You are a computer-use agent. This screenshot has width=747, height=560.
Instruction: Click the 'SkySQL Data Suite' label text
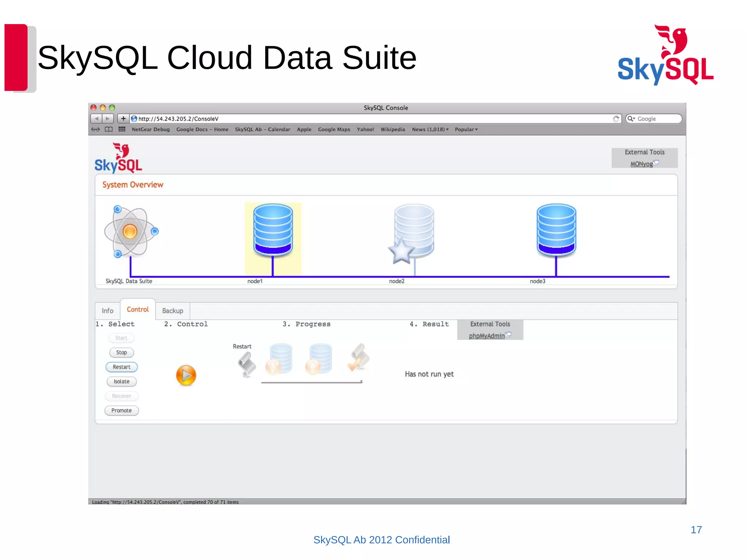129,281
